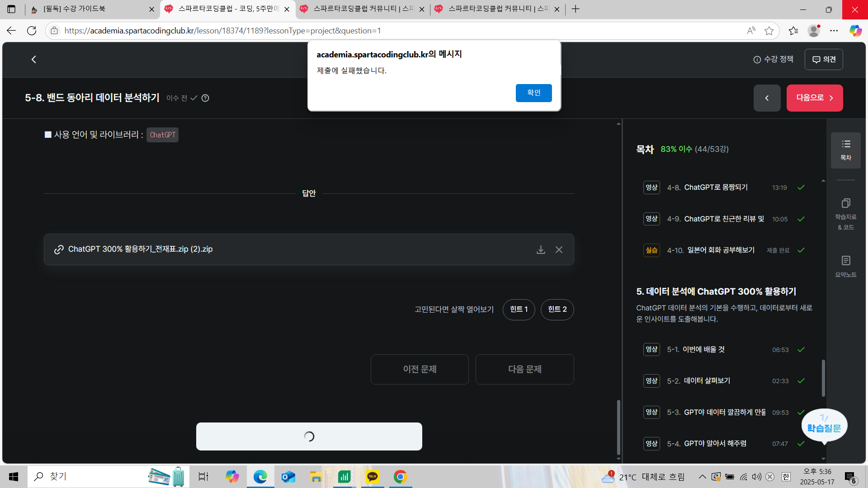Go to previous lesson with left chevron button
868x488 pixels.
767,98
